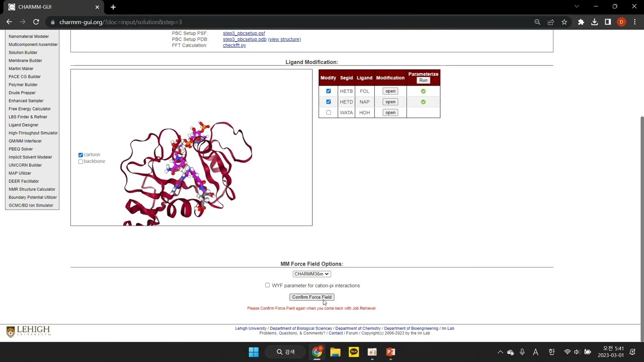Open modification for NAP ligand
644x362 pixels.
click(x=390, y=102)
